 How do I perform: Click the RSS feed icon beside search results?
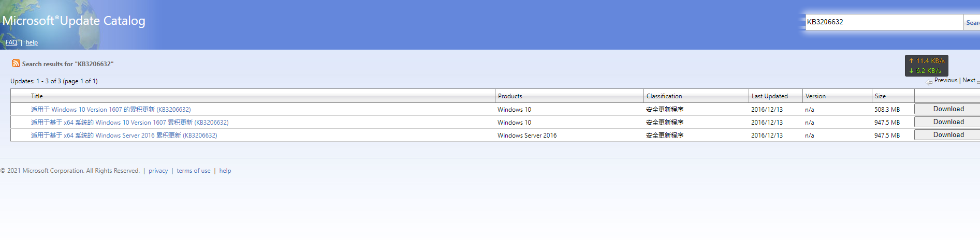click(16, 63)
